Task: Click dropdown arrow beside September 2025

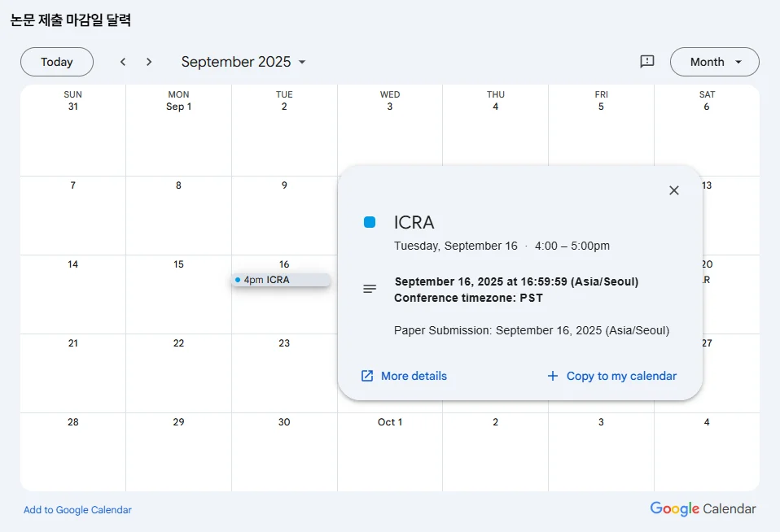Action: coord(302,62)
